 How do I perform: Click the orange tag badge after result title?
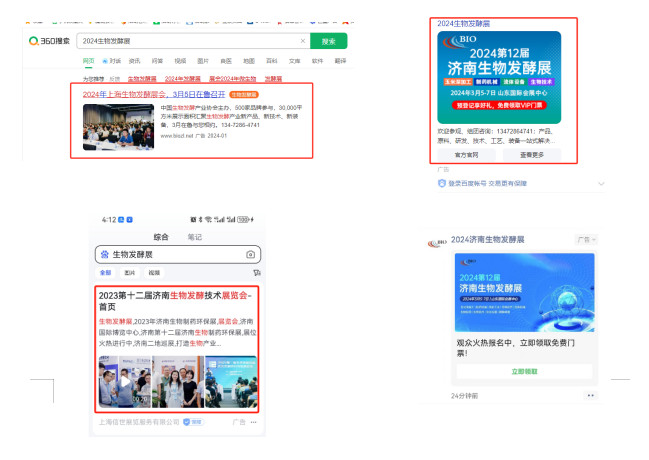click(x=244, y=95)
